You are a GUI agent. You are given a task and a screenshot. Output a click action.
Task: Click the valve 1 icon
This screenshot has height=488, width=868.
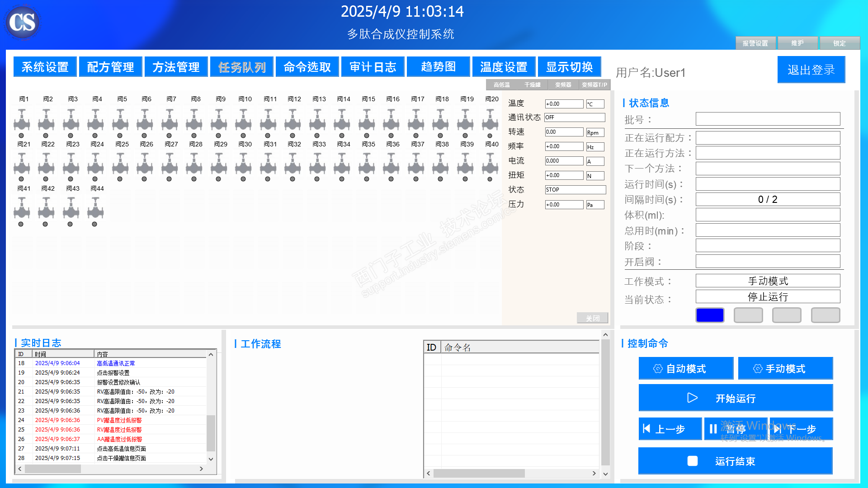(22, 121)
